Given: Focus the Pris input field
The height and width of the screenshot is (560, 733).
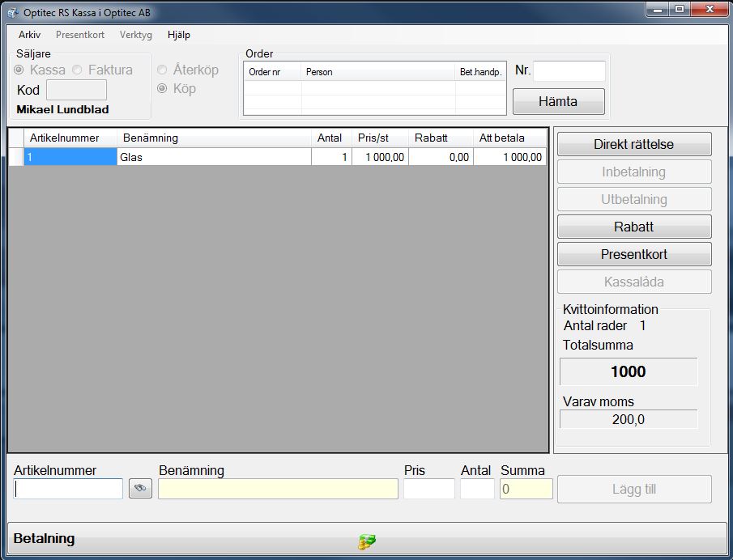Looking at the screenshot, I should pos(429,489).
